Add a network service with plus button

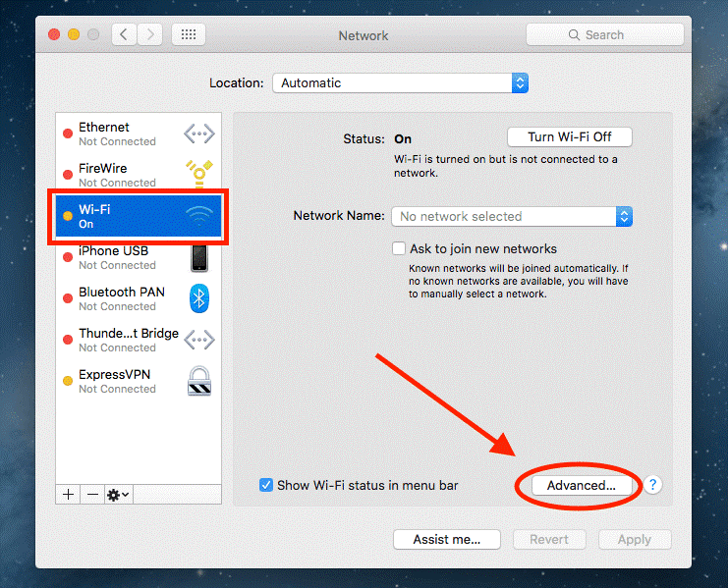pyautogui.click(x=68, y=495)
